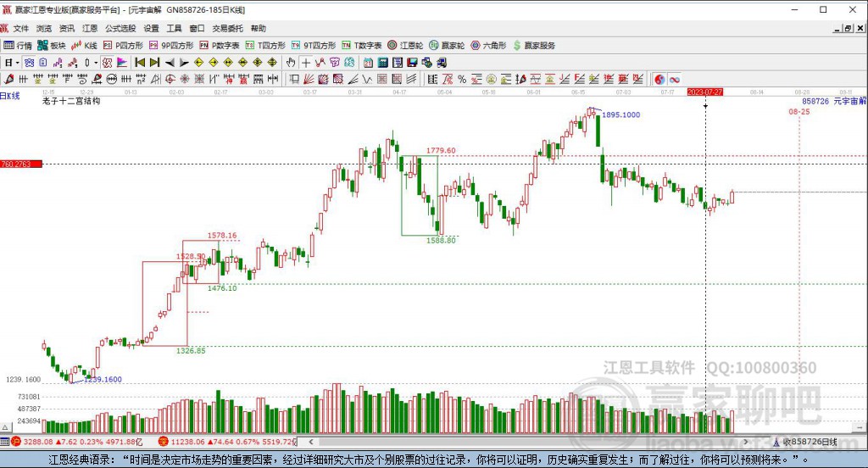Jump to last bar with the right-end arrow
The width and height of the screenshot is (868, 468).
(154, 63)
